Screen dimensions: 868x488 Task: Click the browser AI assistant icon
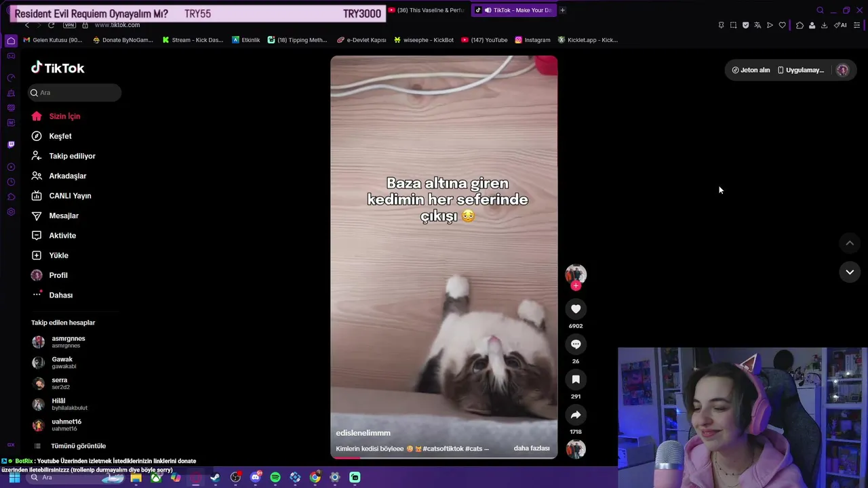[840, 25]
